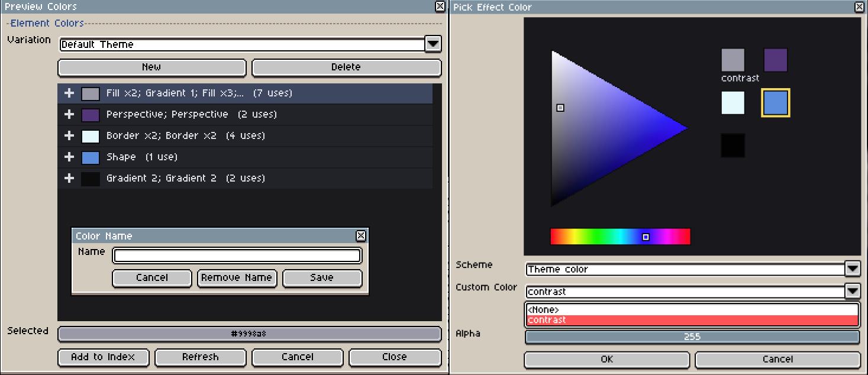The width and height of the screenshot is (868, 375).
Task: Open the Custom Color dropdown arrow
Action: 852,291
